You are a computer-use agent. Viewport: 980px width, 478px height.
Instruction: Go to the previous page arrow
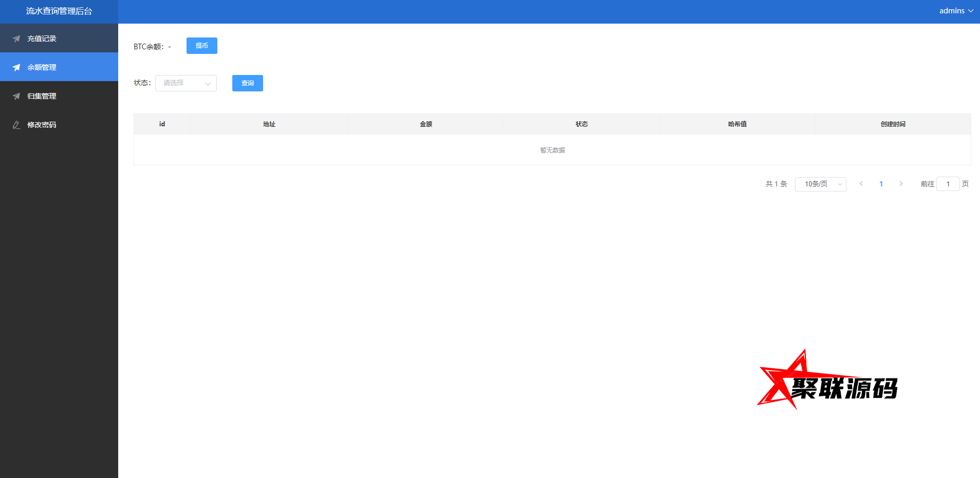tap(861, 184)
